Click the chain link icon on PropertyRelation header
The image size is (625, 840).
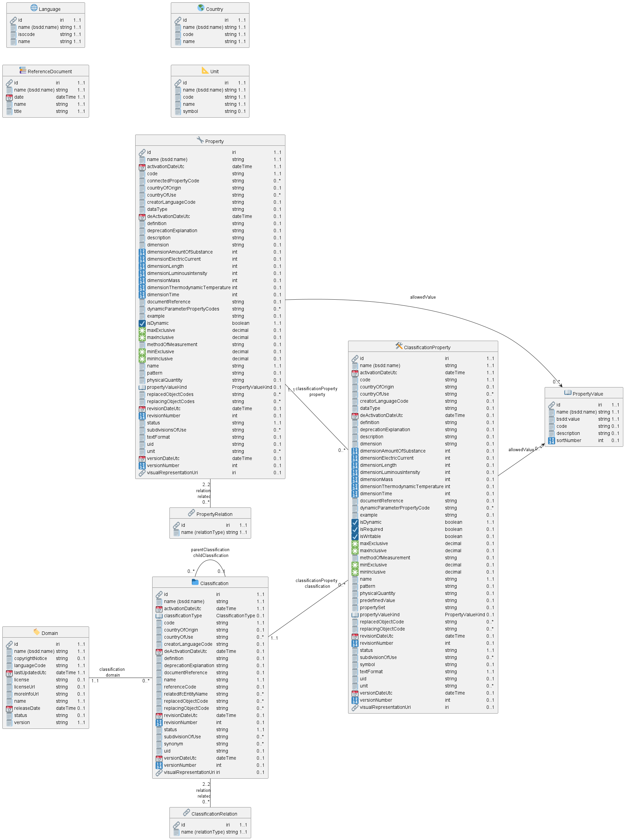click(191, 513)
